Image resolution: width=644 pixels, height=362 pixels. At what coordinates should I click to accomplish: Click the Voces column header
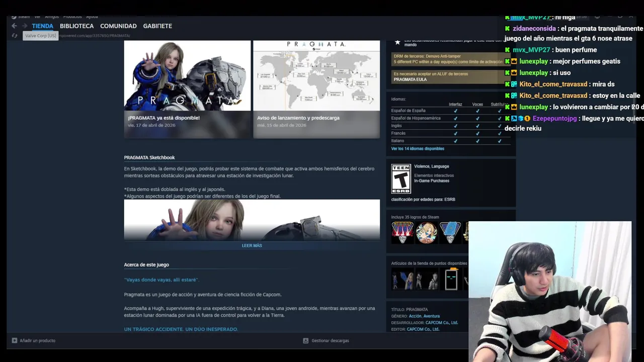pos(477,105)
